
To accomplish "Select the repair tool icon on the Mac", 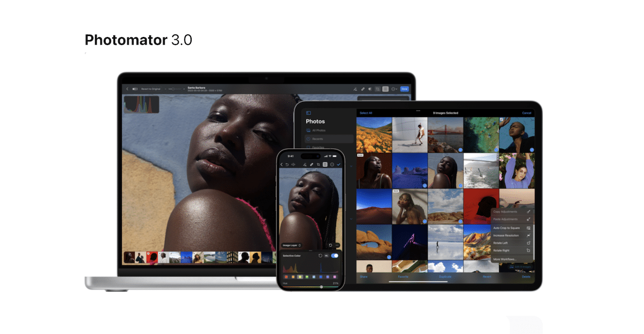I will coord(355,89).
